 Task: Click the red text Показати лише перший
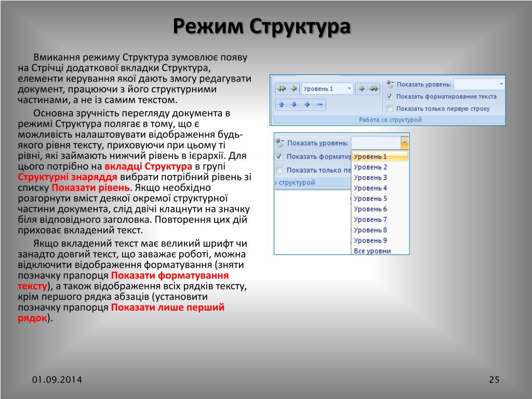pos(168,307)
